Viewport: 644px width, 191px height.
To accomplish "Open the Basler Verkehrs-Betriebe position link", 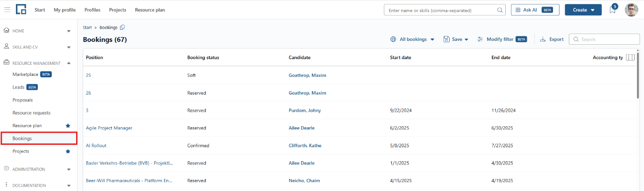I will 129,164.
